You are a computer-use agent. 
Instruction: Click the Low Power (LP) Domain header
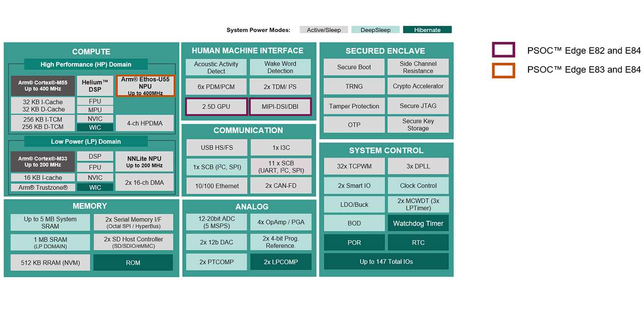coord(86,141)
